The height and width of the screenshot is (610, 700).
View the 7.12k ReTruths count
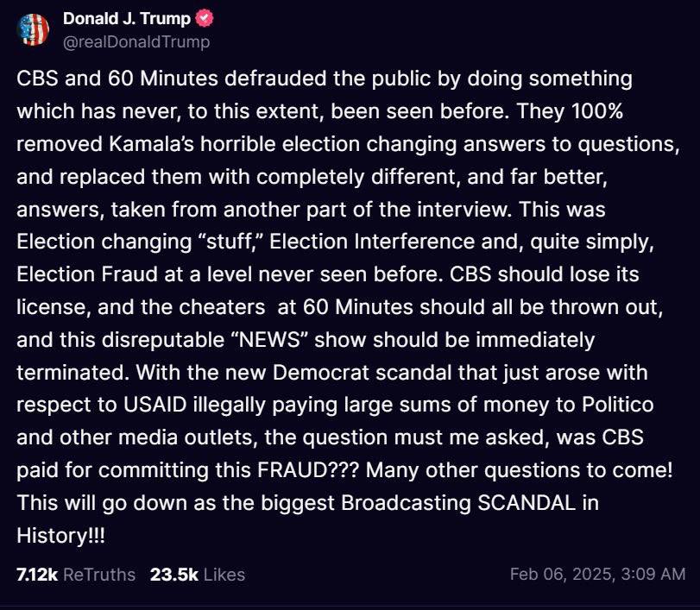click(x=37, y=575)
